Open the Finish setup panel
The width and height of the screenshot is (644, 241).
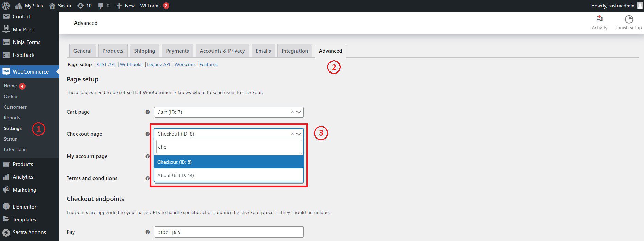[x=629, y=23]
